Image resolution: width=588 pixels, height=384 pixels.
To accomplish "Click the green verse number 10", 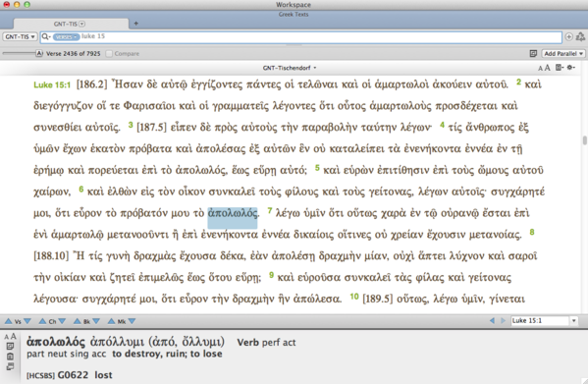I will point(354,297).
